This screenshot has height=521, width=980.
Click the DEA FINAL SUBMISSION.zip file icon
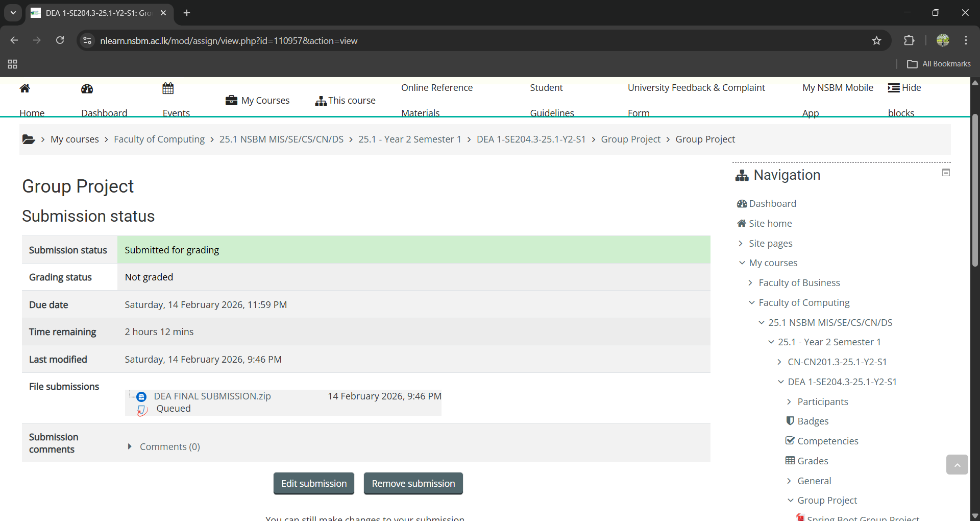tap(141, 397)
